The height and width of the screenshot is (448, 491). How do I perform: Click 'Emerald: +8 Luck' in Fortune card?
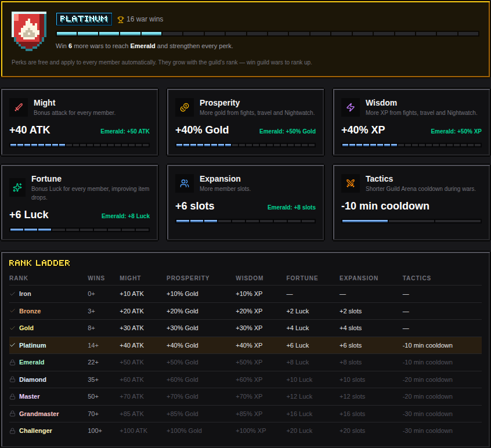click(x=125, y=216)
